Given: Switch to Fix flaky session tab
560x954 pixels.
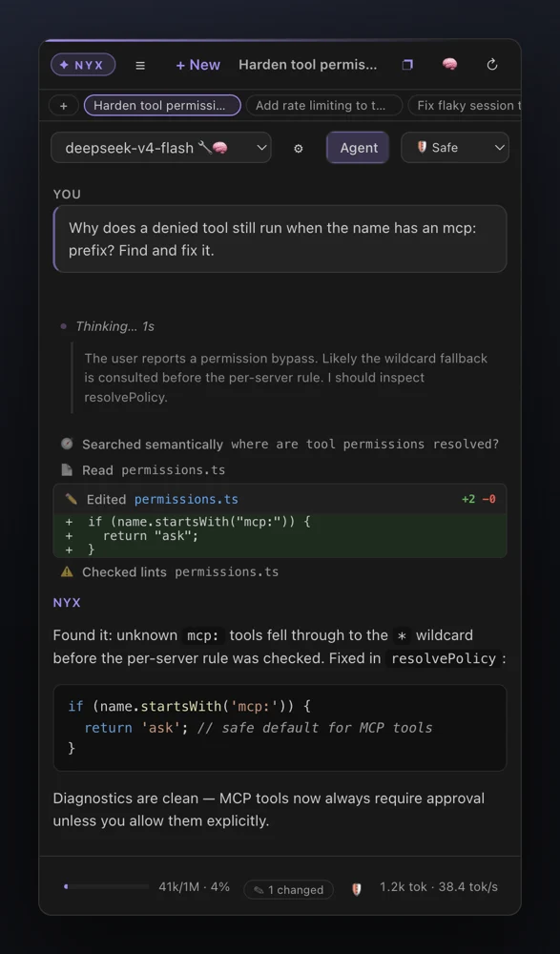Looking at the screenshot, I should coord(465,105).
